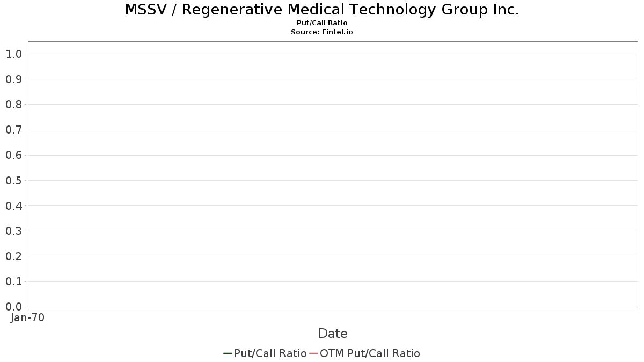Click the 0.7 y-axis tick label
644x362 pixels.
coord(13,130)
